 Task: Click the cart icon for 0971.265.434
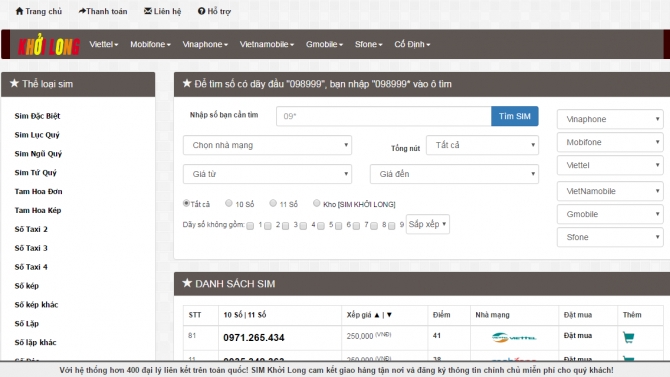[x=629, y=337]
